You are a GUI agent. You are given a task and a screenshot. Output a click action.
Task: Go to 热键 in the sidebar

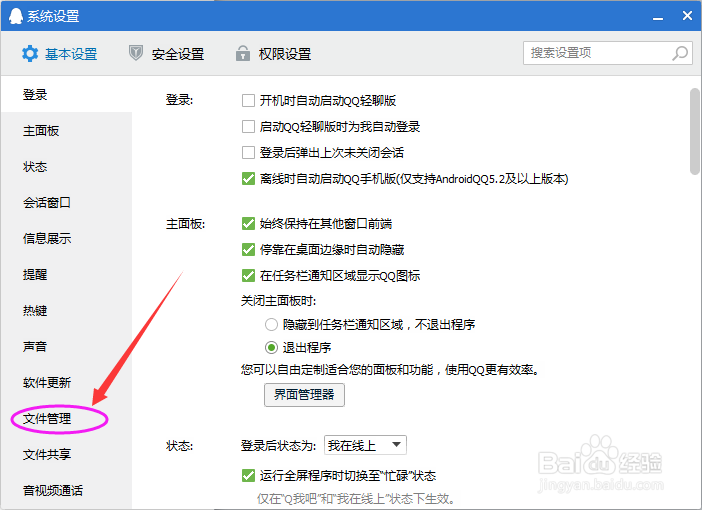(66, 310)
